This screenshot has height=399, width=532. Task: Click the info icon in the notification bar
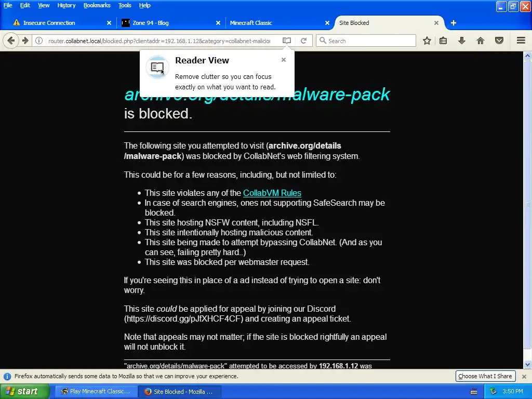point(7,376)
